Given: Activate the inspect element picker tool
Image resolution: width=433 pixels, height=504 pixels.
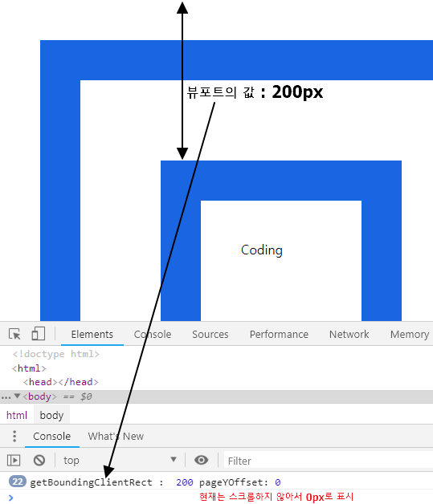Looking at the screenshot, I should pyautogui.click(x=14, y=334).
